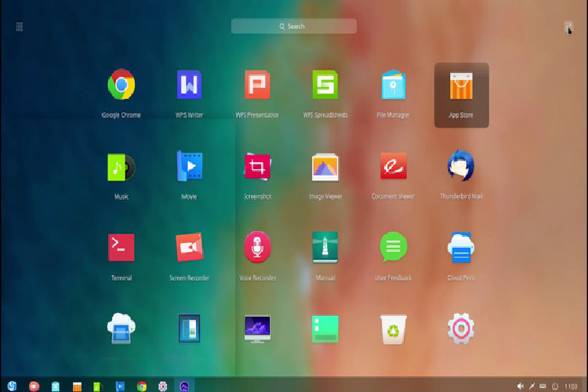Start the Music app in the grid
Viewport: 588px width, 392px height.
121,167
